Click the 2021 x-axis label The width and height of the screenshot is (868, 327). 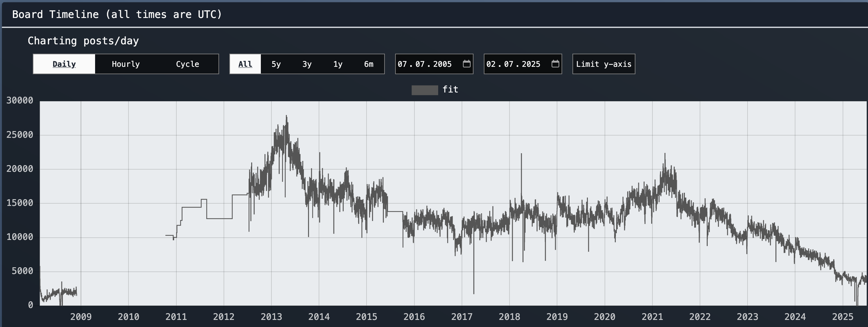[x=652, y=316]
